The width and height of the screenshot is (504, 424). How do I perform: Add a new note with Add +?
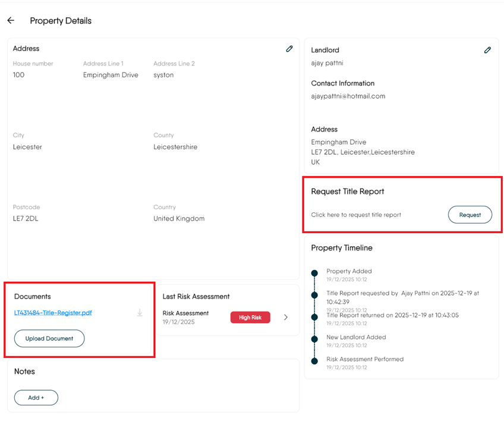tap(36, 397)
